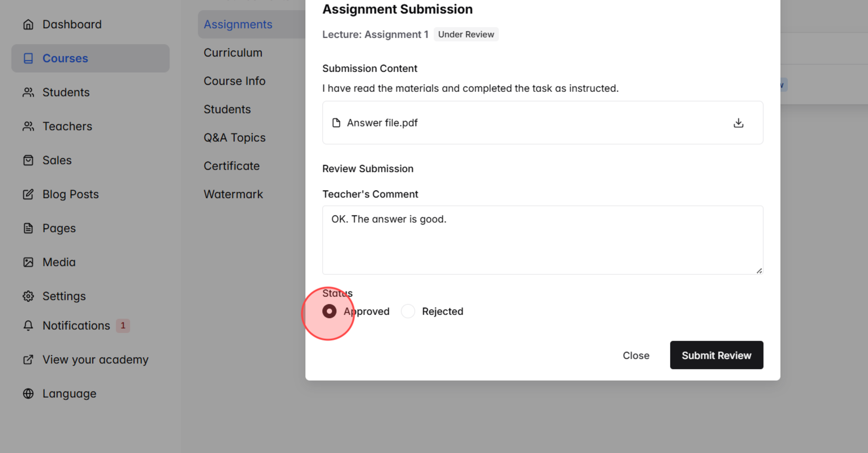Click the Pages document icon

(28, 228)
